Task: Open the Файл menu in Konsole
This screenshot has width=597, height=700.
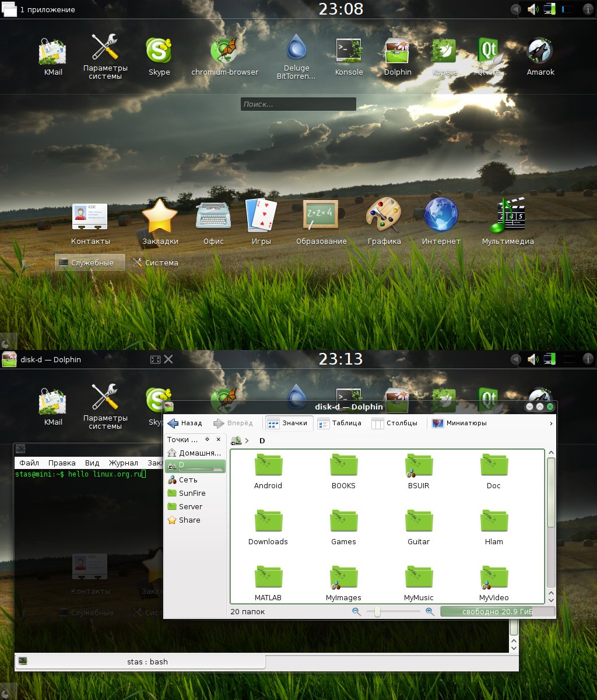Action: 29,463
